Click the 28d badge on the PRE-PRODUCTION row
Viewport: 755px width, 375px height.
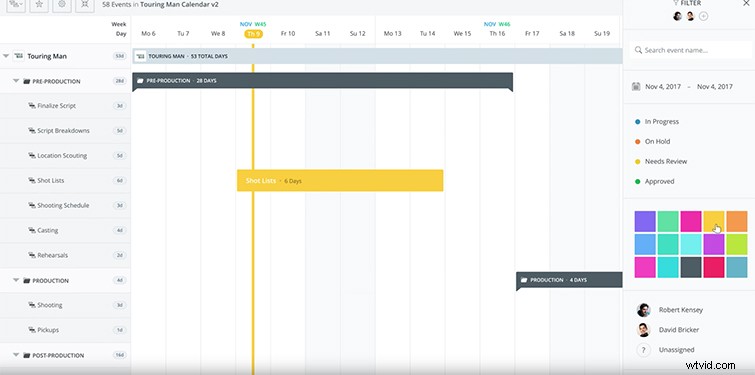coord(119,81)
